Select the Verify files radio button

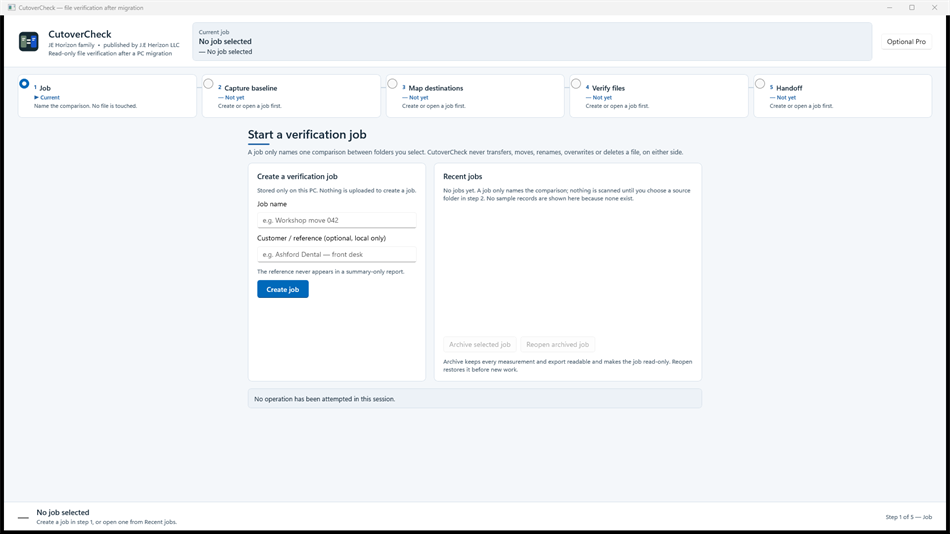tap(576, 84)
